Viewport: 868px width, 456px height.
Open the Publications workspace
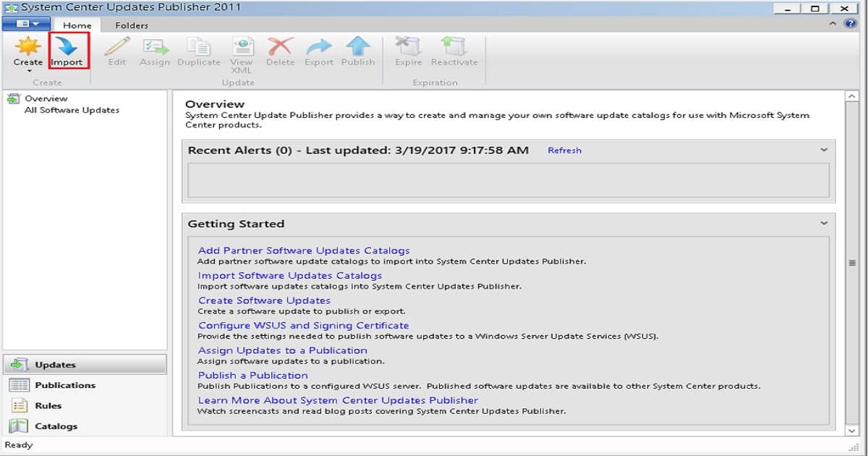(85, 385)
